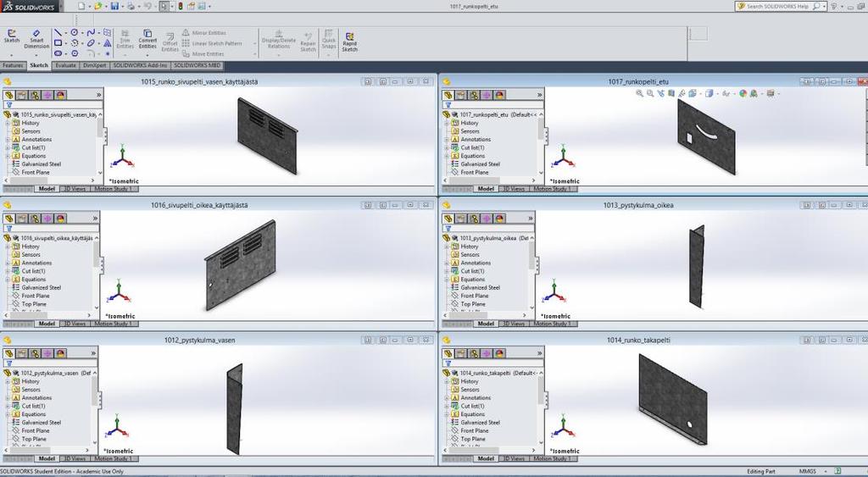Screen dimensions: 868x477
Task: Pick the Ellipse sketch tool
Action: pyautogui.click(x=91, y=43)
